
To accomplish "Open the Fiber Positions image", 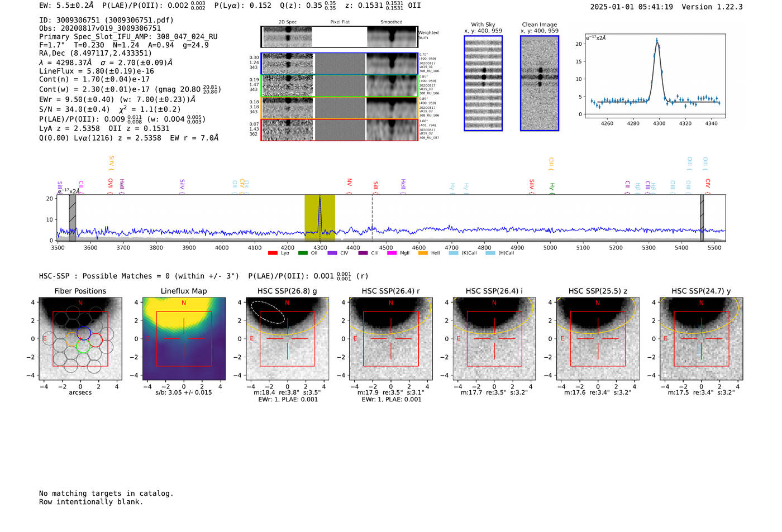I will (x=80, y=339).
